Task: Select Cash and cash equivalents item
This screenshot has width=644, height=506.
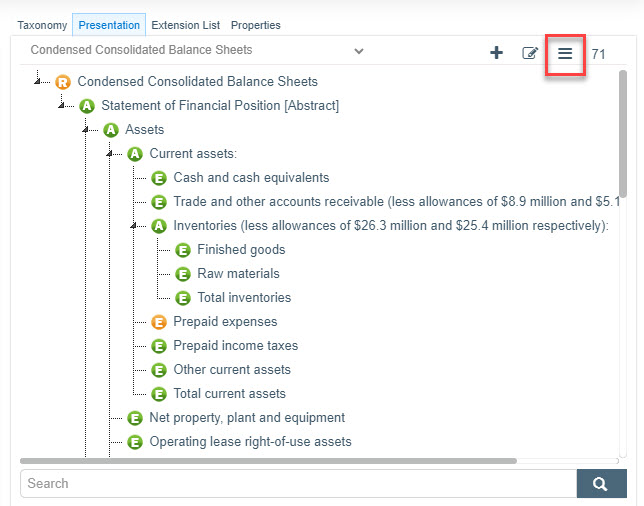Action: (251, 178)
